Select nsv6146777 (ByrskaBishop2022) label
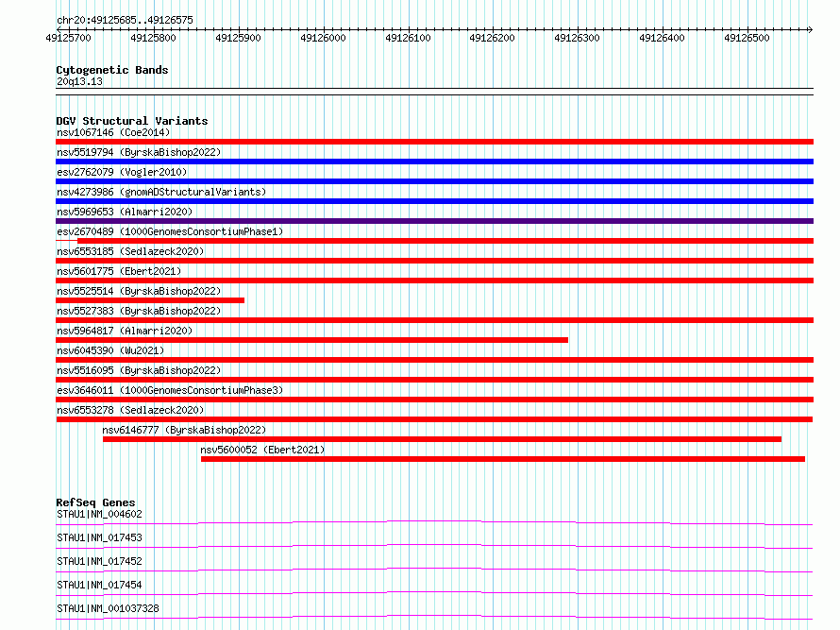Image resolution: width=840 pixels, height=630 pixels. coord(184,430)
